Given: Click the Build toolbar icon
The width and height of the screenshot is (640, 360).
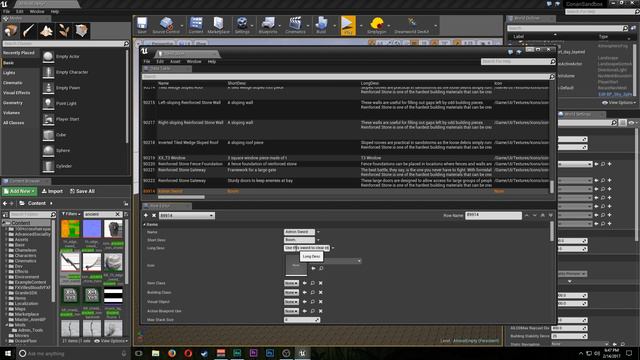Looking at the screenshot, I should pyautogui.click(x=321, y=25).
